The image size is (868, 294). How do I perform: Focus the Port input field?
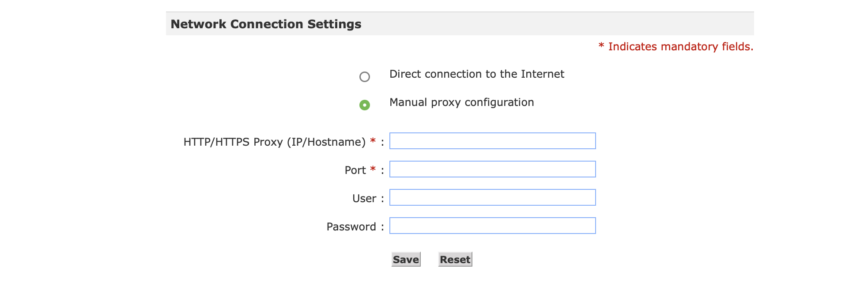click(492, 169)
